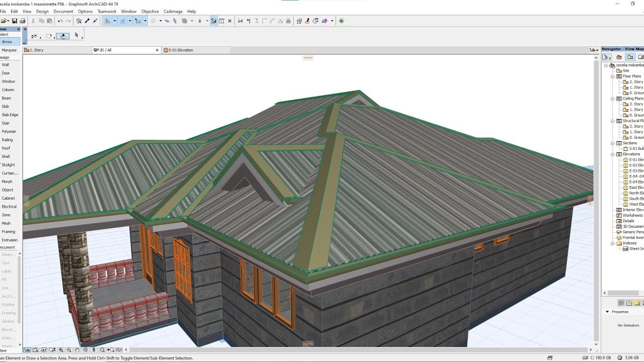Screen dimensions: 644x362
Task: Click the Paste clipboard icon
Action: click(49, 21)
